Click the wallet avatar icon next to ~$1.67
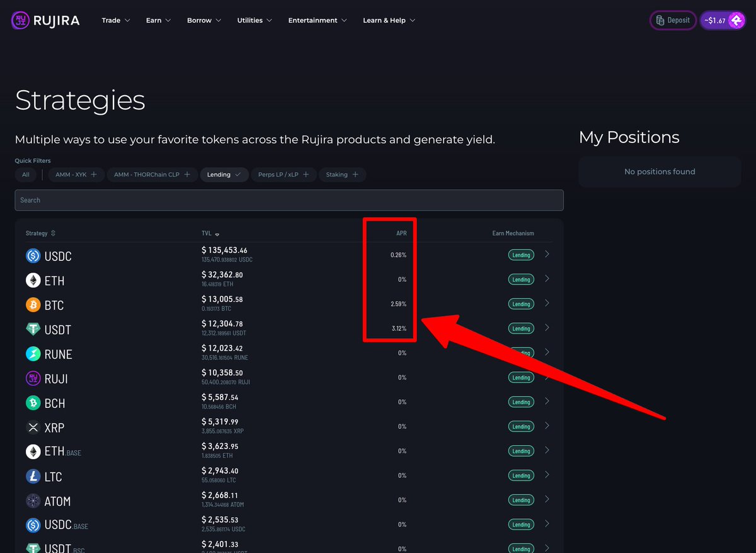Viewport: 756px width, 553px height. 736,20
